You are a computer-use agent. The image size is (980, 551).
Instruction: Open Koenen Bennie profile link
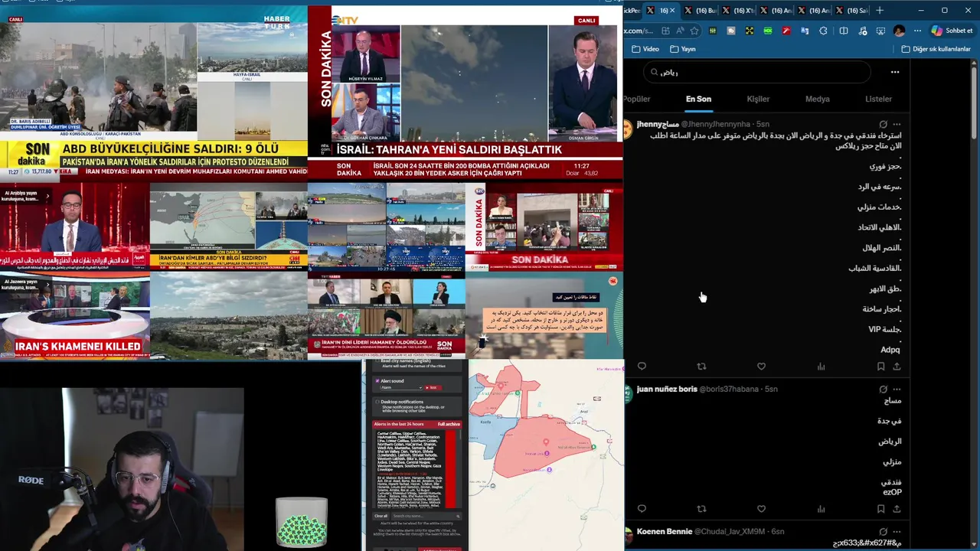pos(664,531)
